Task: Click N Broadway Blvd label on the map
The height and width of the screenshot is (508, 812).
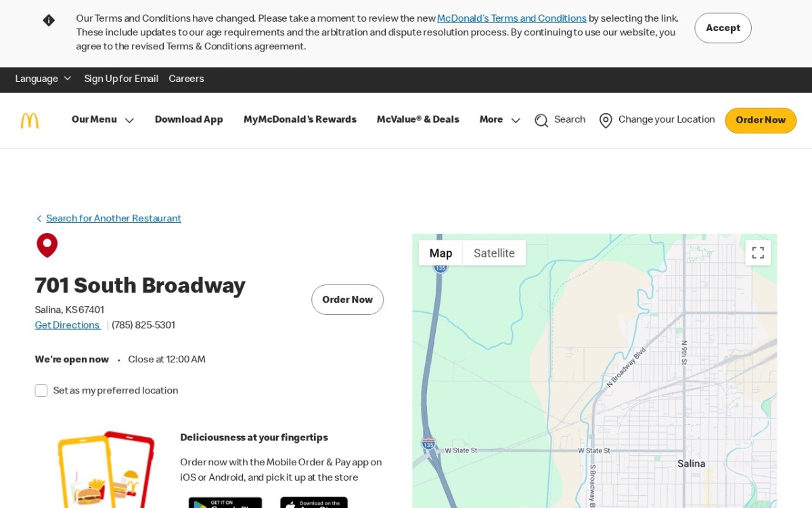Action: [627, 368]
